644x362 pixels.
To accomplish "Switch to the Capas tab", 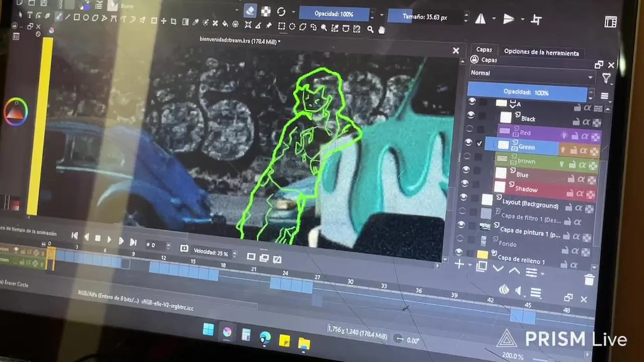I will pos(484,49).
